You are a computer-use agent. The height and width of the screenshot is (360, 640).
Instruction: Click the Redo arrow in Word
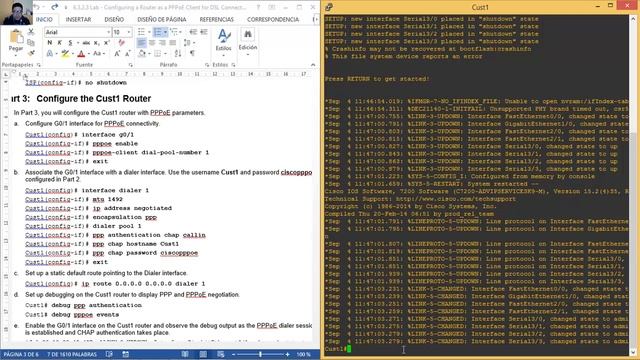[54, 7]
